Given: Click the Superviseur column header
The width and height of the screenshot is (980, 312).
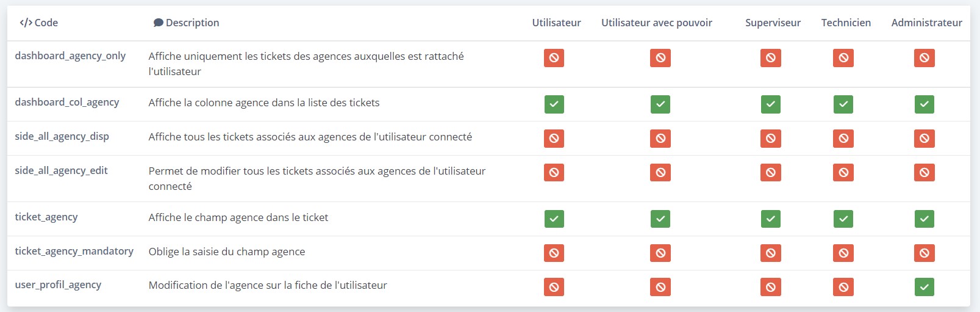Looking at the screenshot, I should pos(773,23).
